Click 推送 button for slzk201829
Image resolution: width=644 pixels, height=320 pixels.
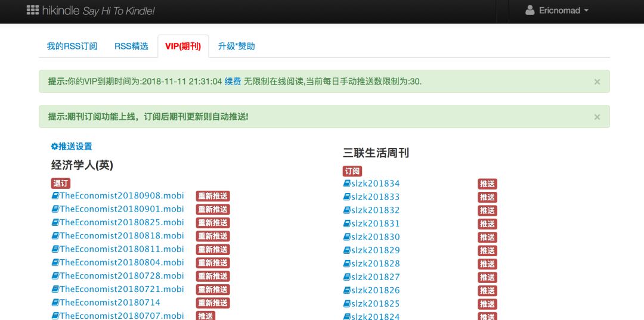click(x=487, y=251)
